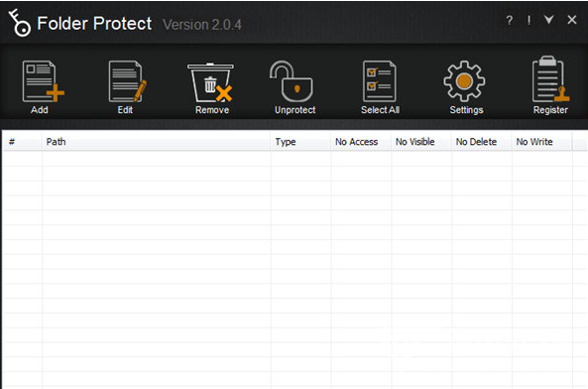Screen dimensions: 588x389
Task: Click the Select All checklist icon
Action: coord(379,81)
